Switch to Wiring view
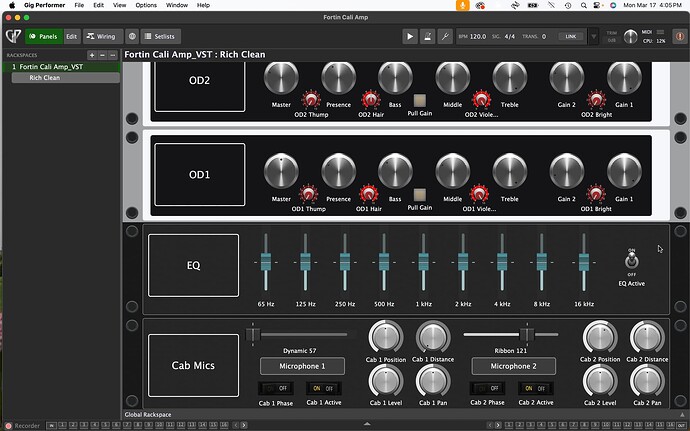 click(x=101, y=37)
